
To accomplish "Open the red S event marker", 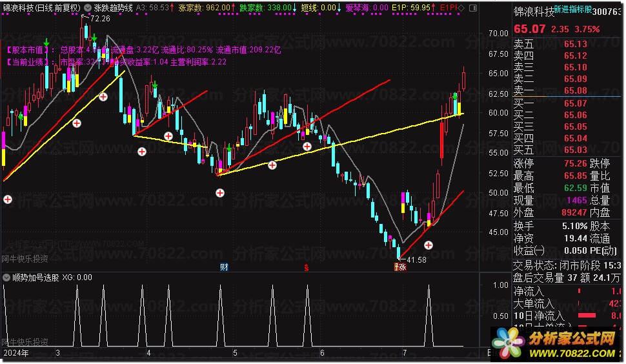I will (x=306, y=267).
